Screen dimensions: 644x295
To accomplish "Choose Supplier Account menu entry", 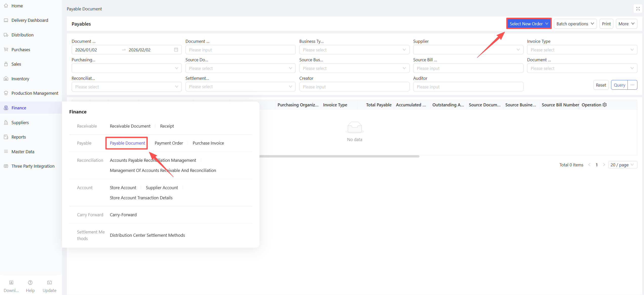I will [x=162, y=188].
